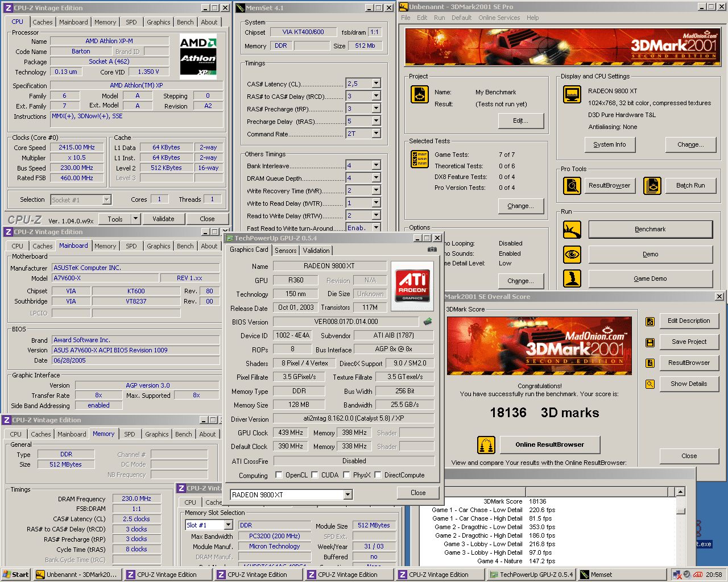Open the Bank Interleave dropdown

point(376,165)
